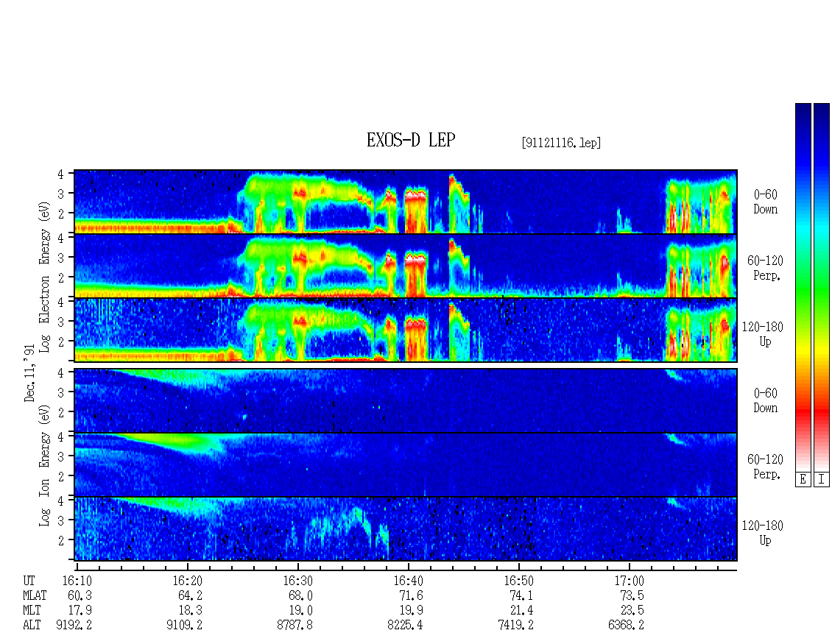Click the 0-60 Down label beside ion panel
Viewport: 832px width, 644px height.
[x=765, y=400]
